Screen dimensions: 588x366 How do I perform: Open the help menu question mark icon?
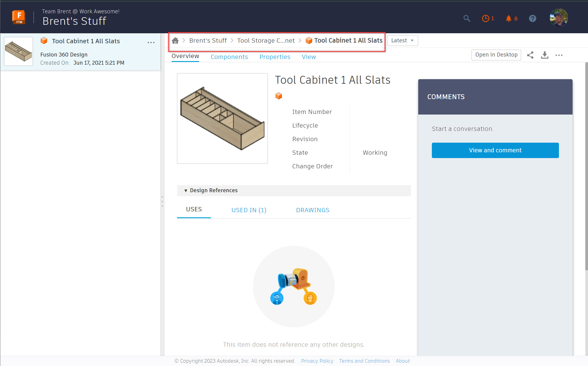point(532,18)
